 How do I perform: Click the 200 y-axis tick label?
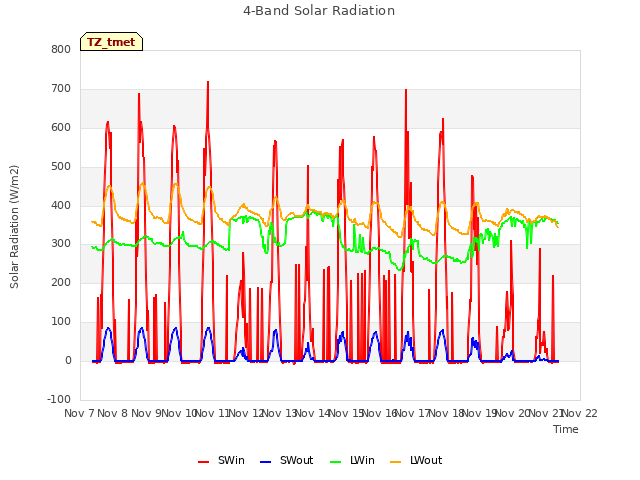click(61, 283)
